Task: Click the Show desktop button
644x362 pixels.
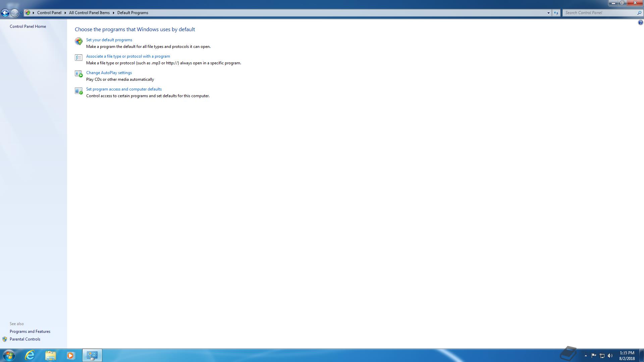Action: (x=642, y=355)
